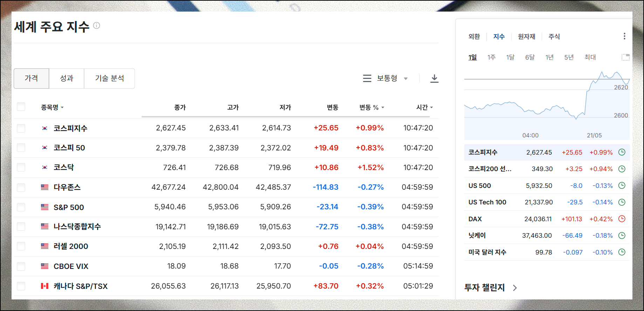Set chart range to 1달
This screenshot has width=644, height=311.
click(x=511, y=57)
